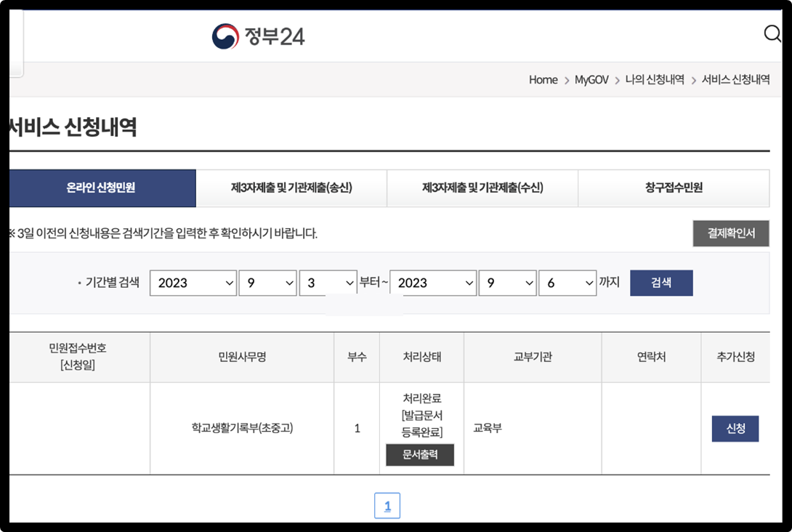The width and height of the screenshot is (792, 532).
Task: Open the 제3자제출 및 기관제출(수신) tab
Action: (x=482, y=188)
